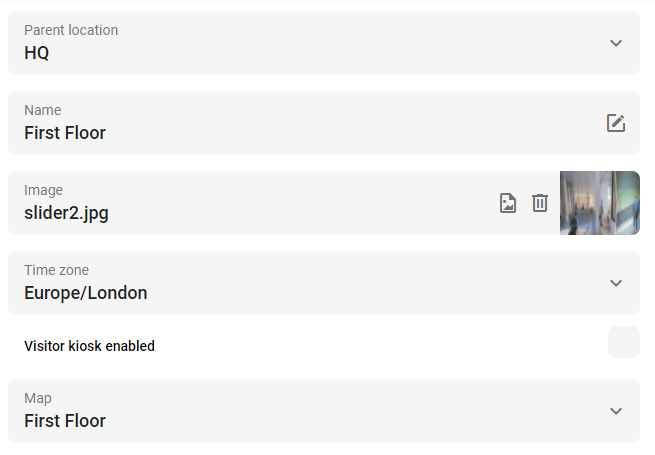This screenshot has width=655, height=455.
Task: Expand the Parent location dropdown chevron
Action: tap(616, 43)
